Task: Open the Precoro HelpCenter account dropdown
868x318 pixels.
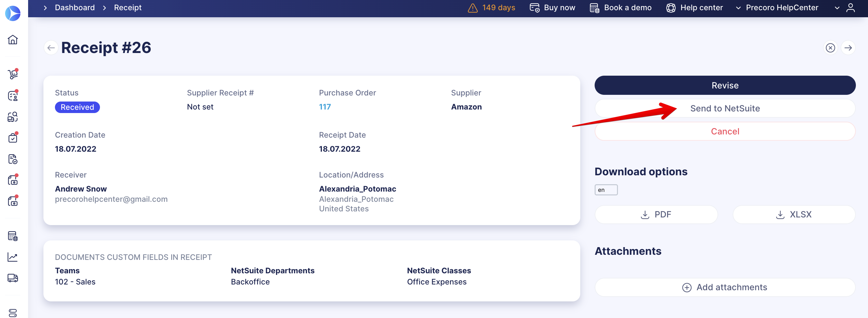Action: pyautogui.click(x=781, y=7)
